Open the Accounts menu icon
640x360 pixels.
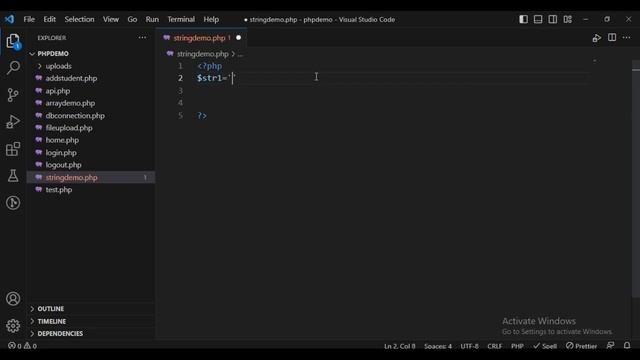click(13, 299)
